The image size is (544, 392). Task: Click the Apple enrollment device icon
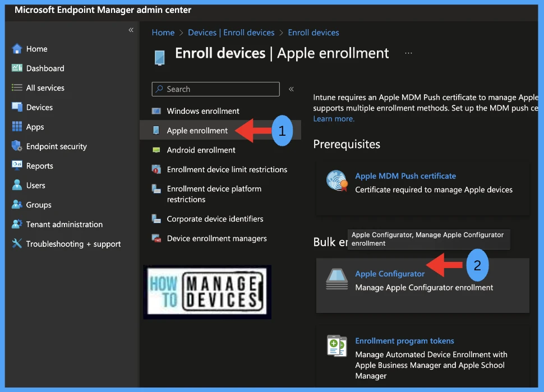[x=156, y=131]
